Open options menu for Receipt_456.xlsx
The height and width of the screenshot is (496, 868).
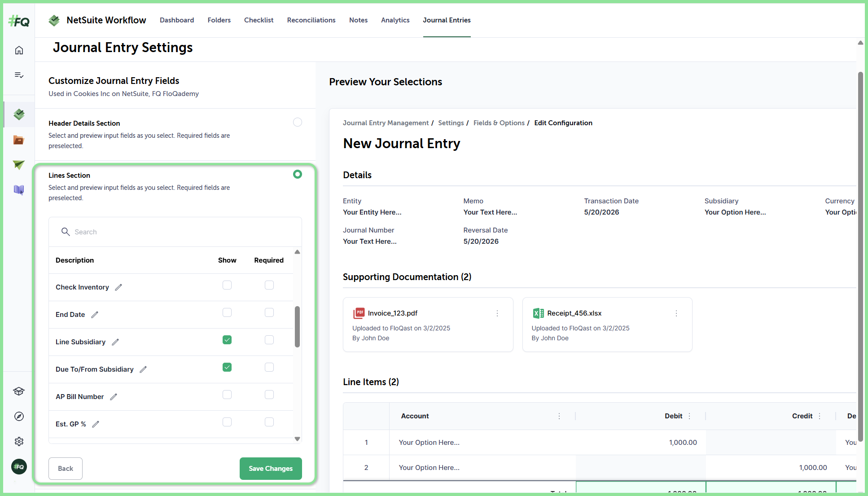point(676,313)
